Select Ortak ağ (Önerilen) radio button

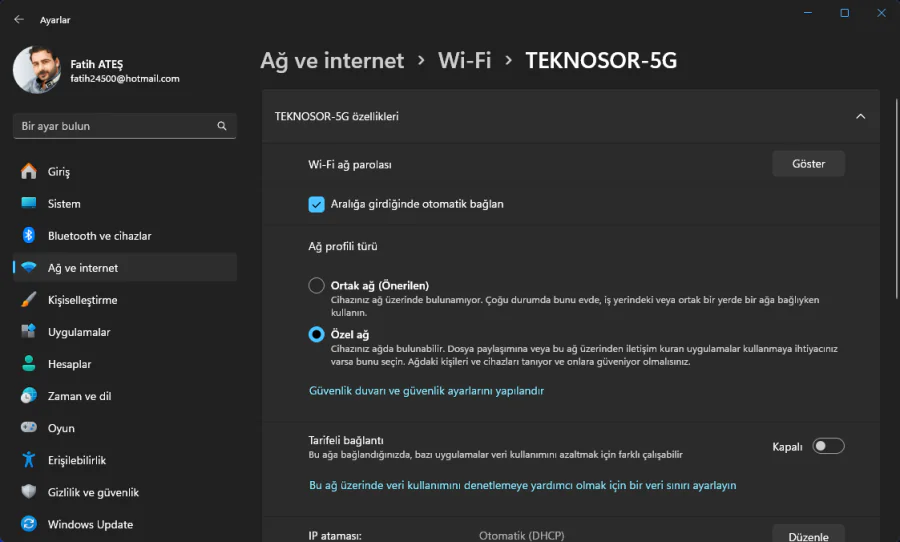(316, 285)
